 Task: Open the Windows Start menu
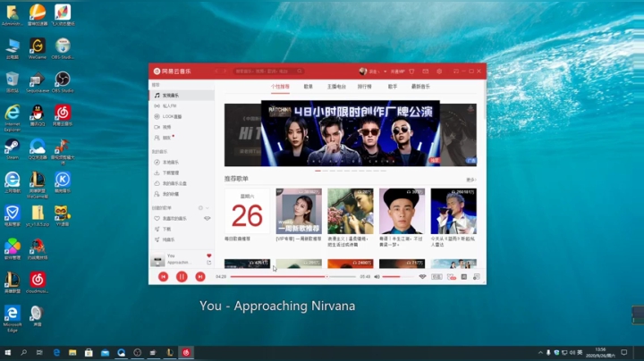(7, 352)
